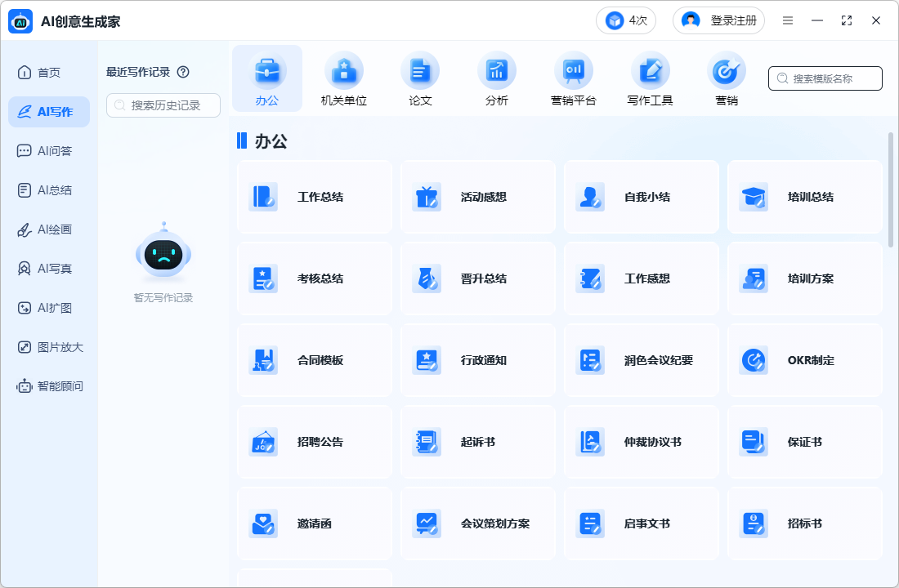The height and width of the screenshot is (588, 899).
Task: Open the 工作总结 template card
Action: [x=315, y=197]
